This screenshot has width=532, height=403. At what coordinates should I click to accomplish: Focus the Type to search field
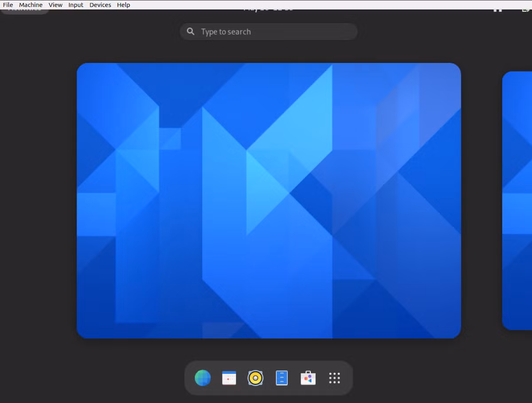pos(269,31)
